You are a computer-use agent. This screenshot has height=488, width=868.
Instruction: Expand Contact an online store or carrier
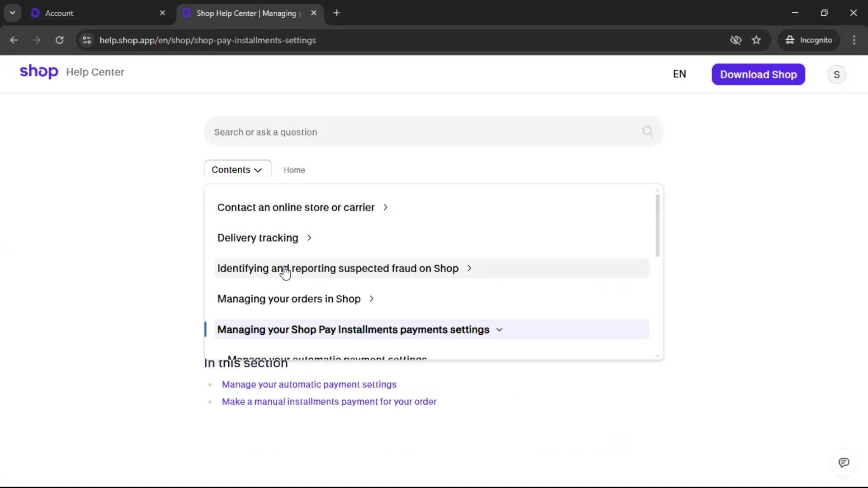[385, 207]
